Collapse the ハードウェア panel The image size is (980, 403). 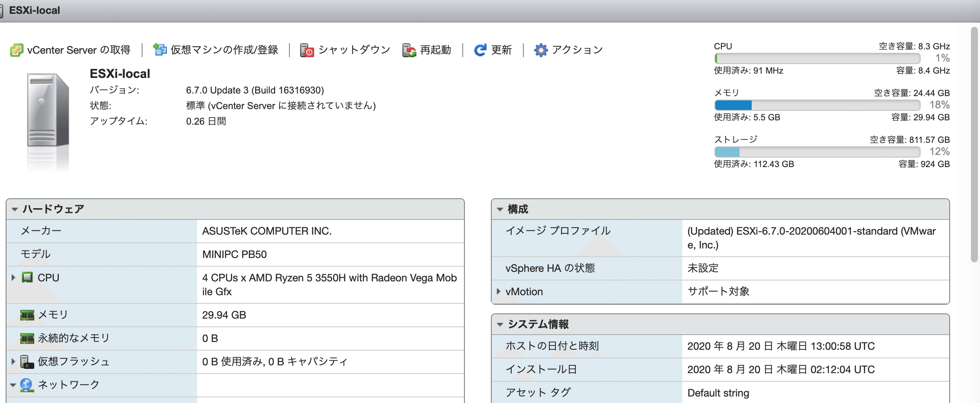pyautogui.click(x=15, y=209)
